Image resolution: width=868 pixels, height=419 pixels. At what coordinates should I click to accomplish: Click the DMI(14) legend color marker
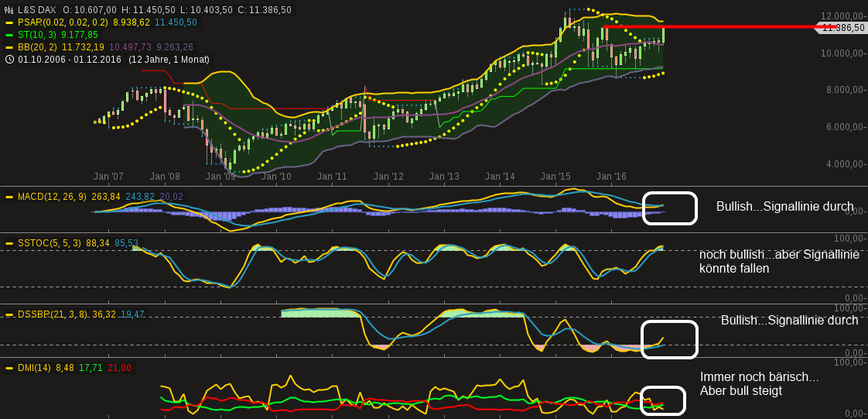[x=9, y=368]
